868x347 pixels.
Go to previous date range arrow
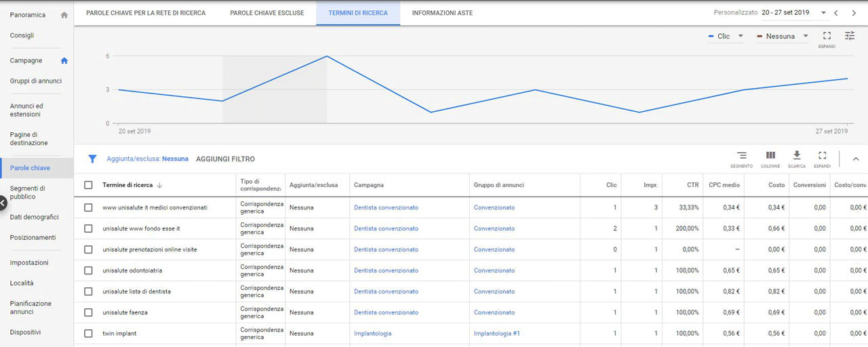836,13
